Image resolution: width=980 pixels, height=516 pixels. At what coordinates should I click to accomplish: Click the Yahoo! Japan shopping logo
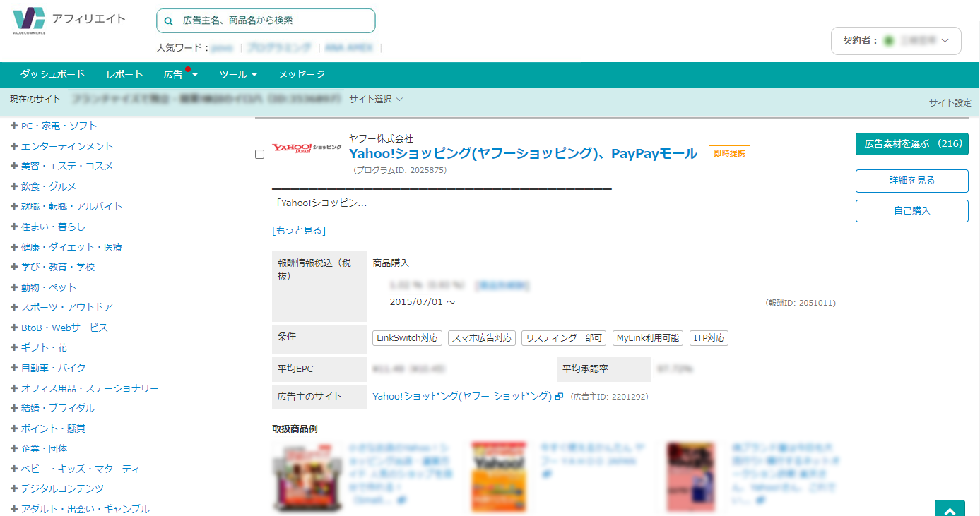(307, 149)
